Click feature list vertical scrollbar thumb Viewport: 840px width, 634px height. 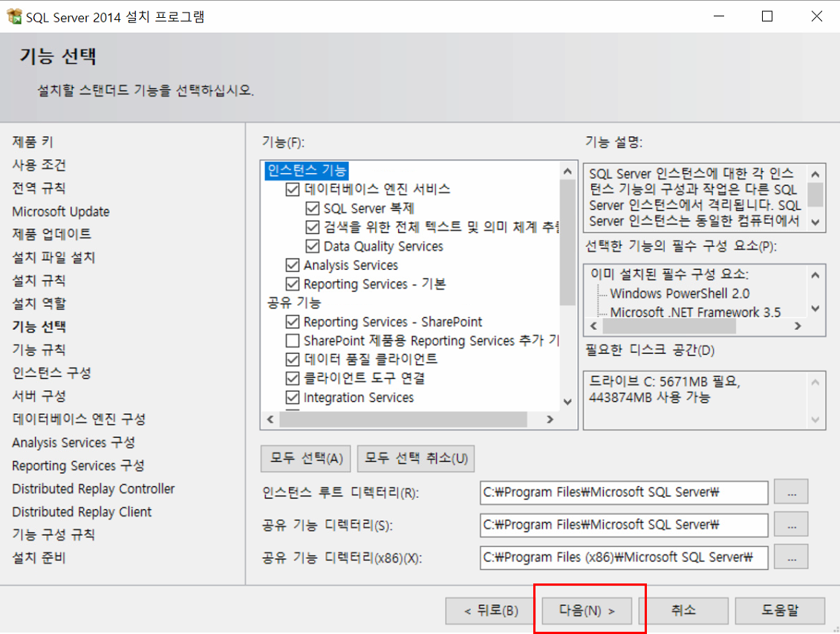click(x=568, y=243)
